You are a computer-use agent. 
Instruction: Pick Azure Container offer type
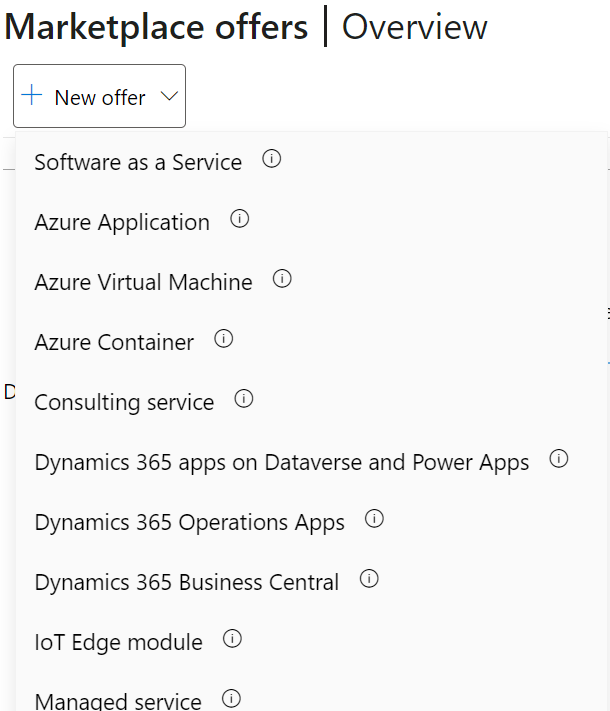pos(114,342)
